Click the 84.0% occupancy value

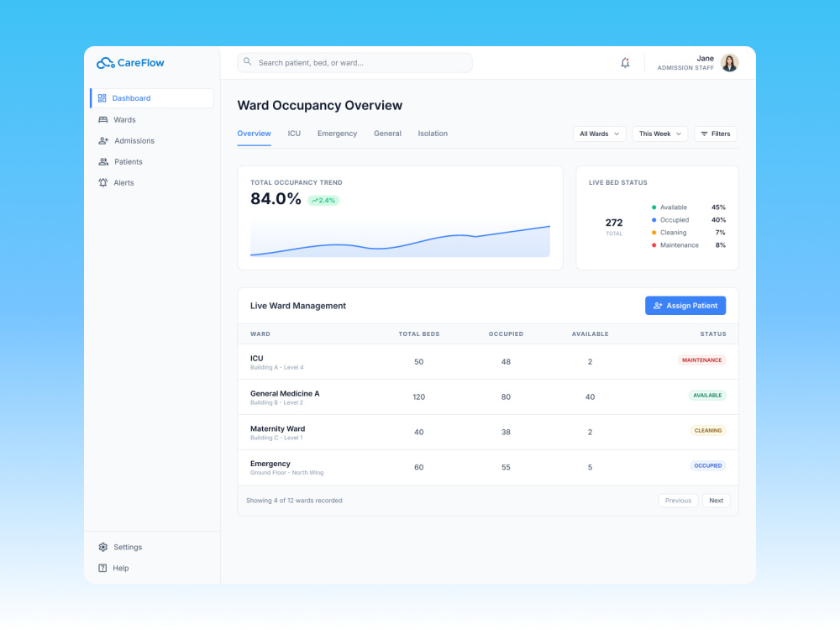[x=276, y=199]
